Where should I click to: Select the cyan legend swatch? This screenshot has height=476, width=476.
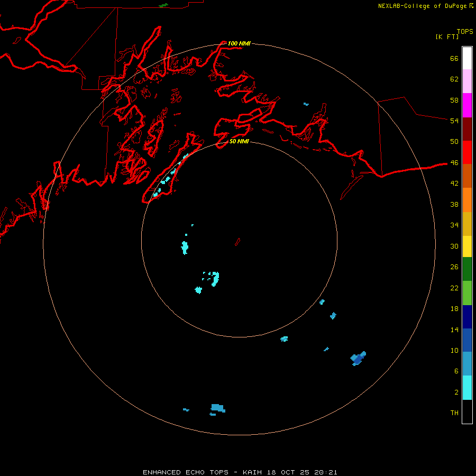tap(467, 388)
